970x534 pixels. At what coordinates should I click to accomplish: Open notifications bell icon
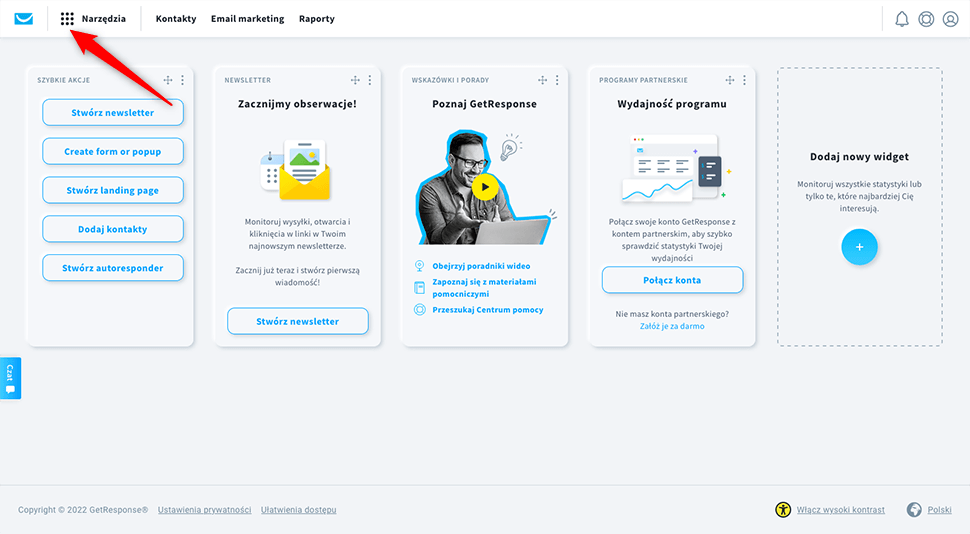click(902, 19)
